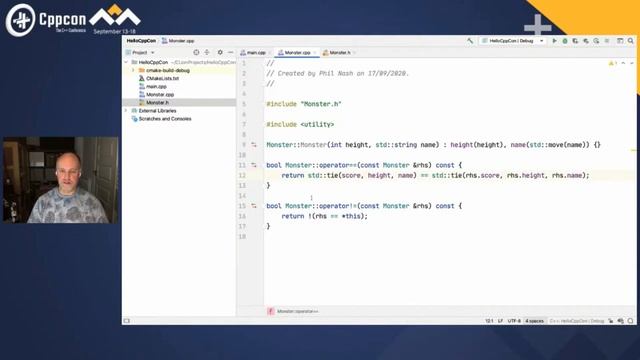This screenshot has height=360, width=640.
Task: Click the yellow marker on the error stripe
Action: [x=634, y=150]
